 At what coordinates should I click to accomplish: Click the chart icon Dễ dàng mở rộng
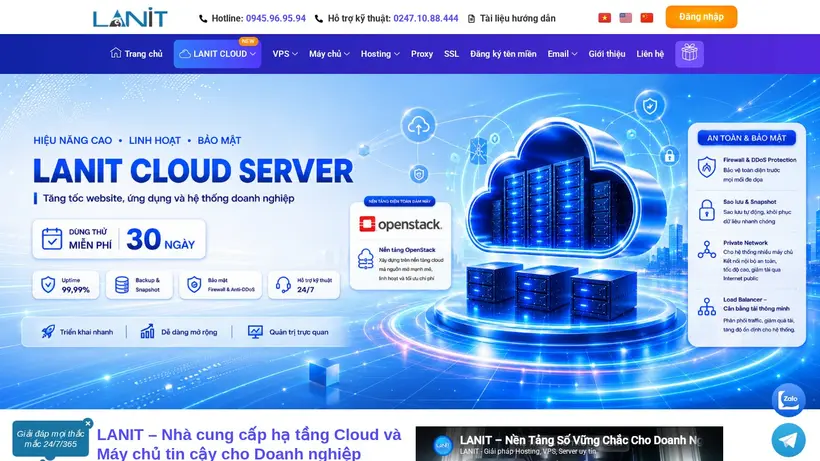pos(147,331)
